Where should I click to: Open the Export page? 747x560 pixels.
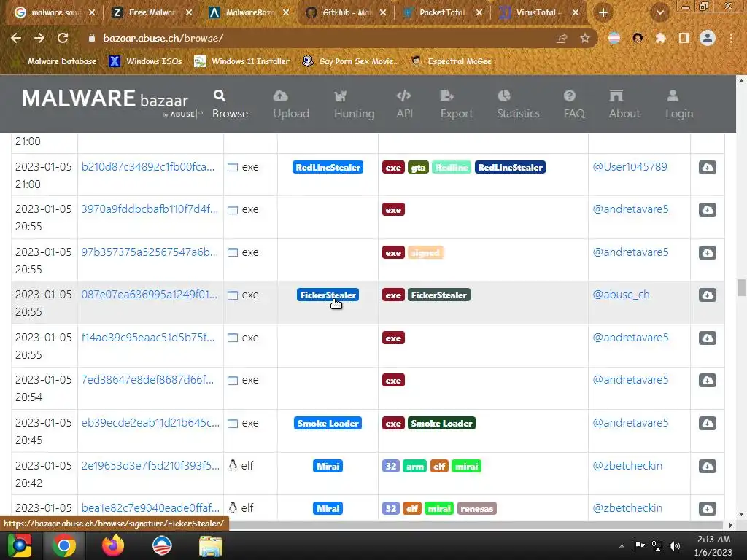pyautogui.click(x=457, y=104)
